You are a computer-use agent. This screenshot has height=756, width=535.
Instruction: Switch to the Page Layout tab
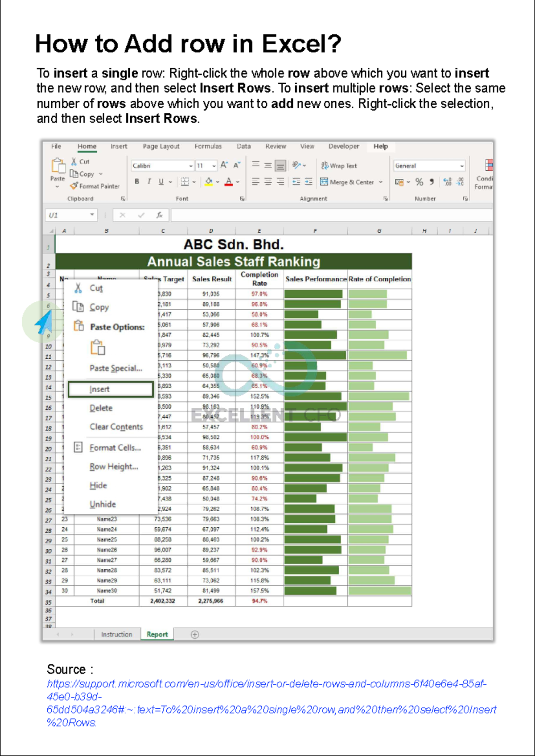pyautogui.click(x=161, y=146)
